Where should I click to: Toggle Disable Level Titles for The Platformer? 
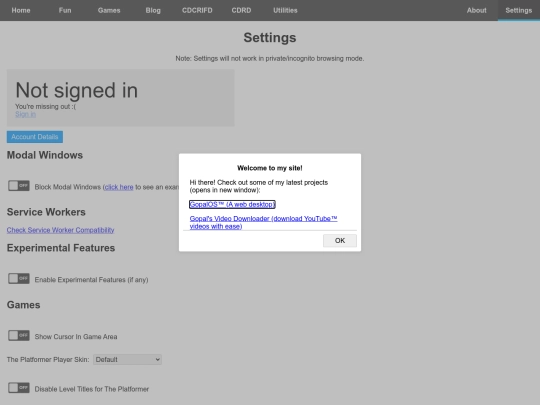point(19,388)
